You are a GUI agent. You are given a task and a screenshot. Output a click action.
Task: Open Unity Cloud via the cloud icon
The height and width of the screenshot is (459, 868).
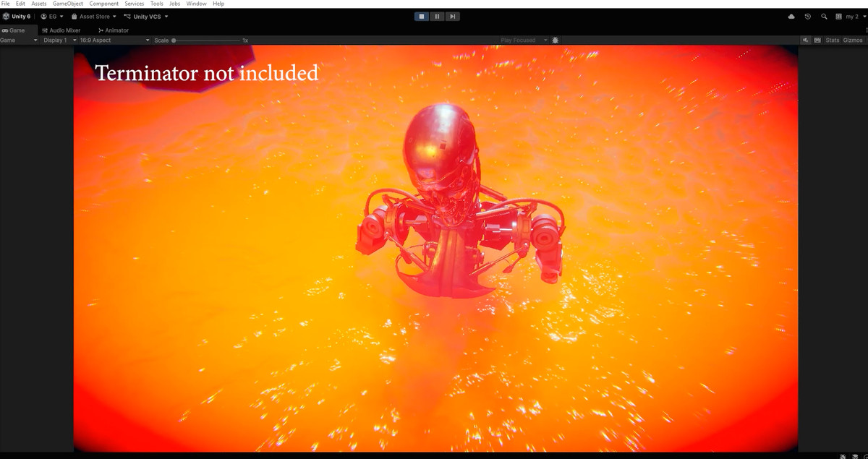[791, 16]
